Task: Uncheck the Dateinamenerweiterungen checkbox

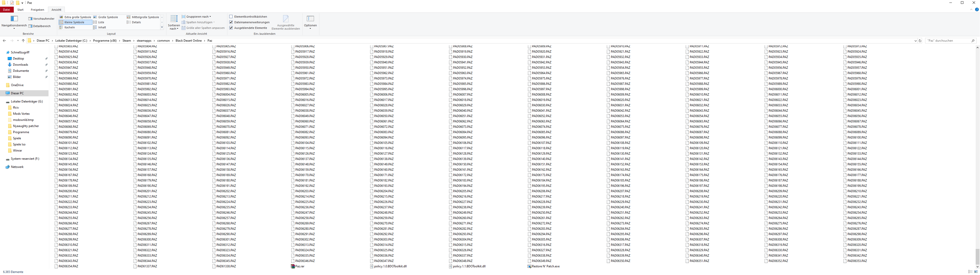Action: pos(231,22)
